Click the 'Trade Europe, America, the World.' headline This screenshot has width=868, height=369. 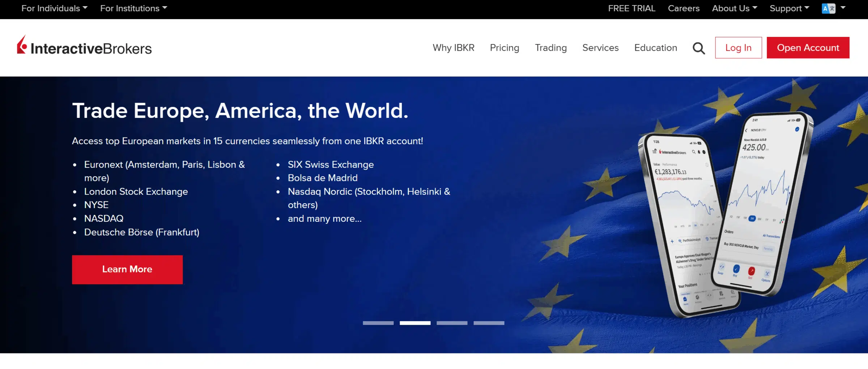(240, 111)
